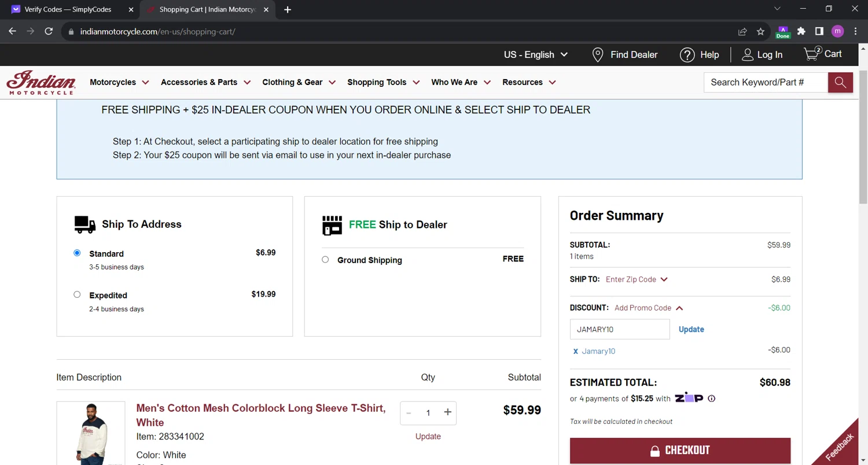Expand Clothing & Gear menu
Viewport: 868px width, 465px height.
(299, 82)
